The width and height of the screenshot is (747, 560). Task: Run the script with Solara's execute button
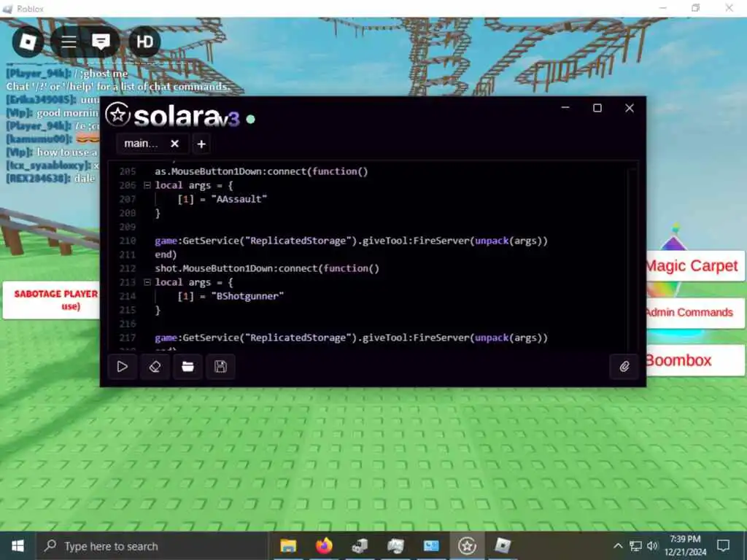123,367
